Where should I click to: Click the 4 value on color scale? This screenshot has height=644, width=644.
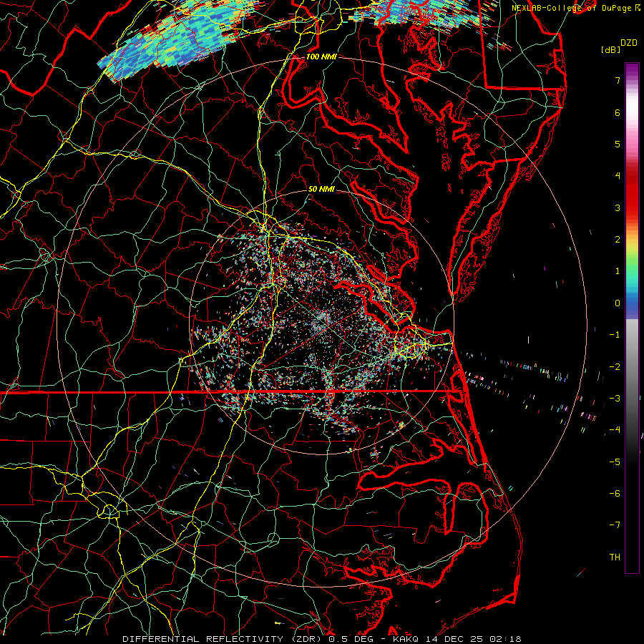(618, 176)
